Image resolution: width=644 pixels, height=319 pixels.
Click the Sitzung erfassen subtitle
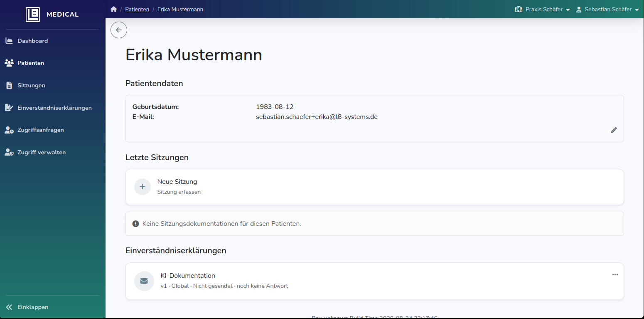(x=179, y=192)
